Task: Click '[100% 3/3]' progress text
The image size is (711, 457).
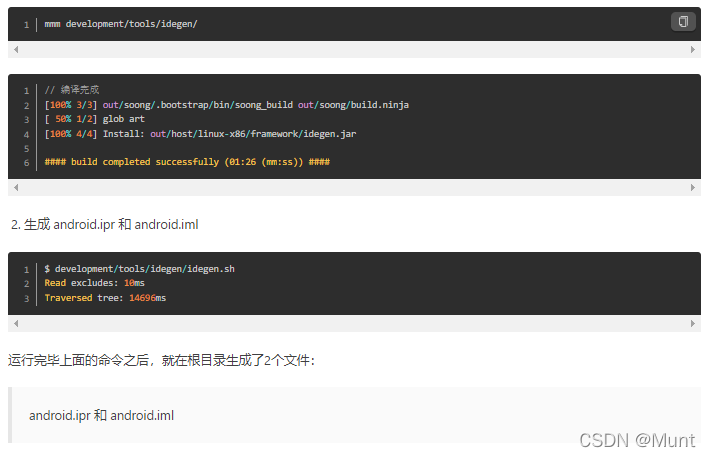Action: click(71, 105)
